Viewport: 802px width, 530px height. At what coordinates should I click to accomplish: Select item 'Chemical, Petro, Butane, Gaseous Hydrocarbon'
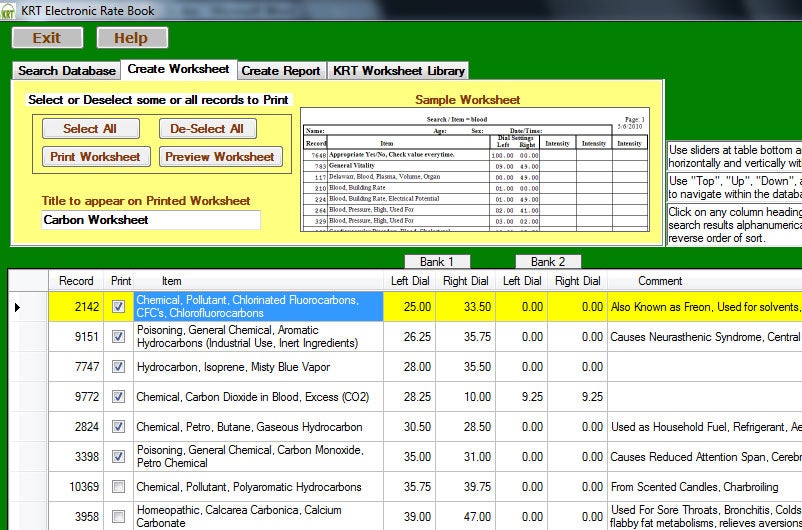pyautogui.click(x=258, y=427)
